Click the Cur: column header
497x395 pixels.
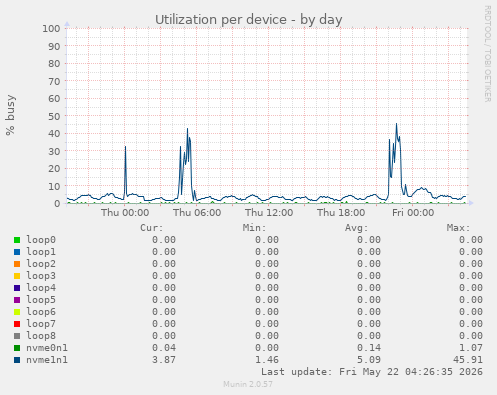pyautogui.click(x=152, y=228)
